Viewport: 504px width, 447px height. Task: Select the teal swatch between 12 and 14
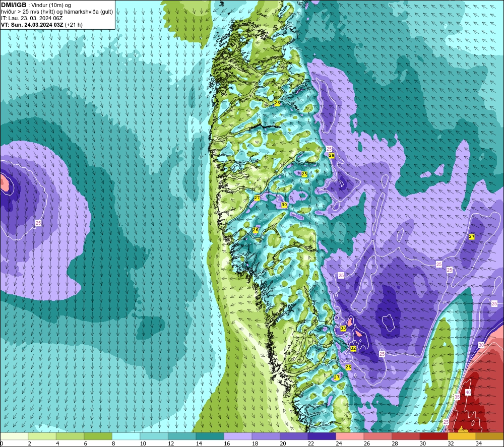182,436
